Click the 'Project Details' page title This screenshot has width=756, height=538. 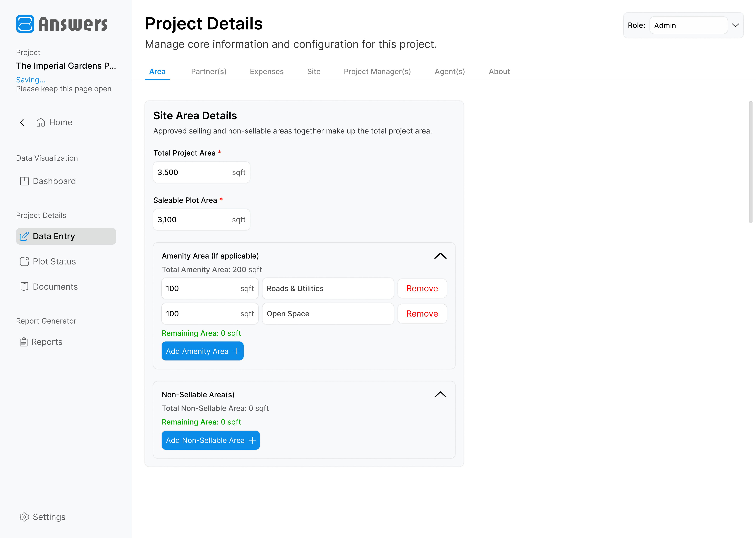pos(204,23)
